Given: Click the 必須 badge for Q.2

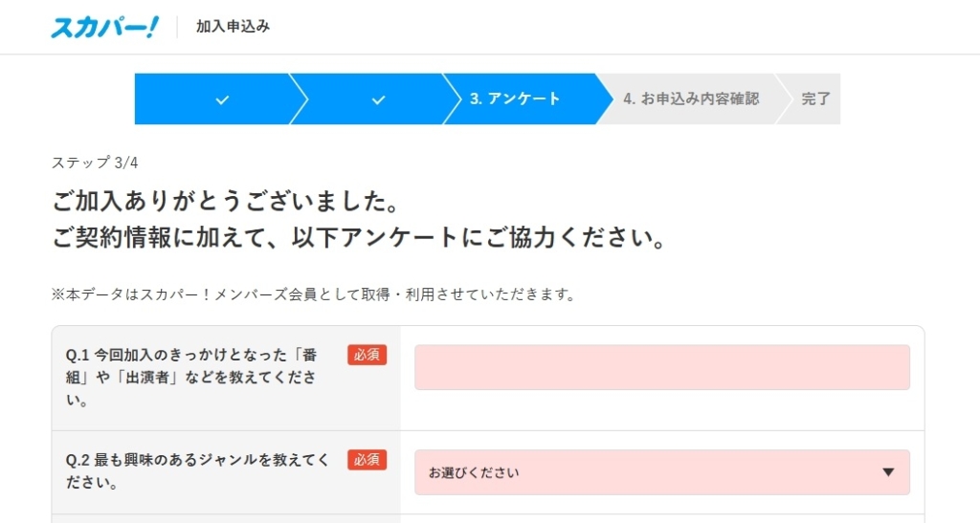Looking at the screenshot, I should (367, 460).
